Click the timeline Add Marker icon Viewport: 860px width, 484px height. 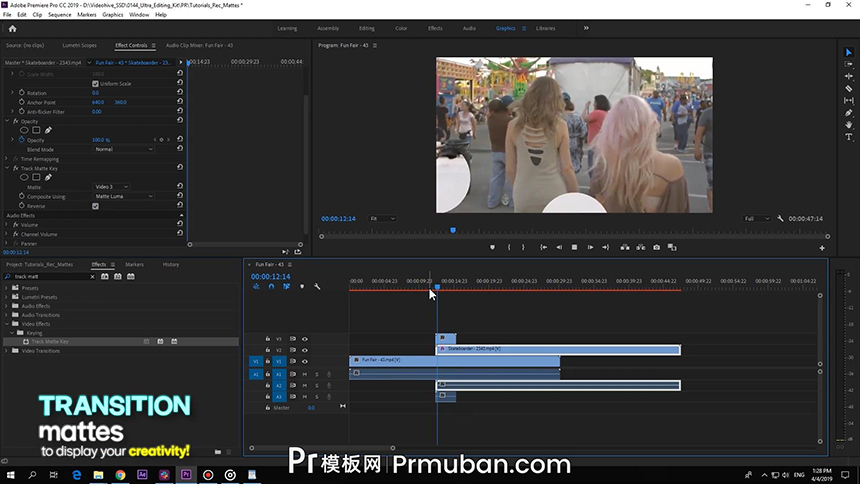[302, 286]
